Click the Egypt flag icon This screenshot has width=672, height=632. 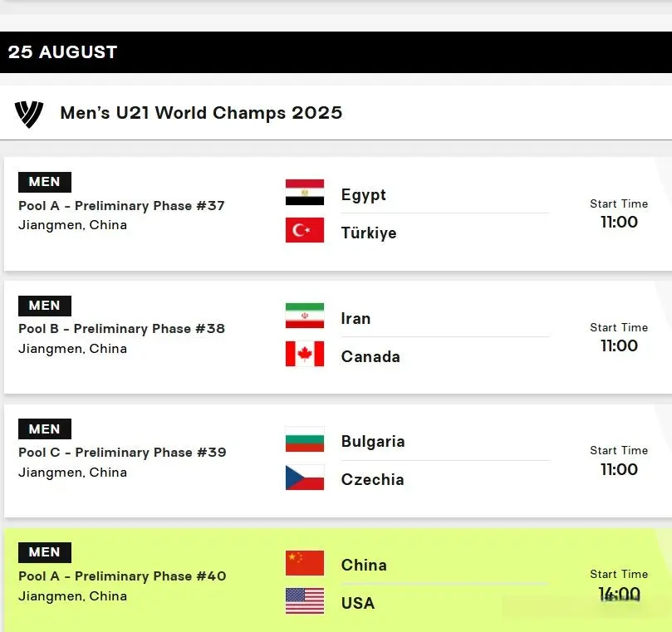pos(305,192)
